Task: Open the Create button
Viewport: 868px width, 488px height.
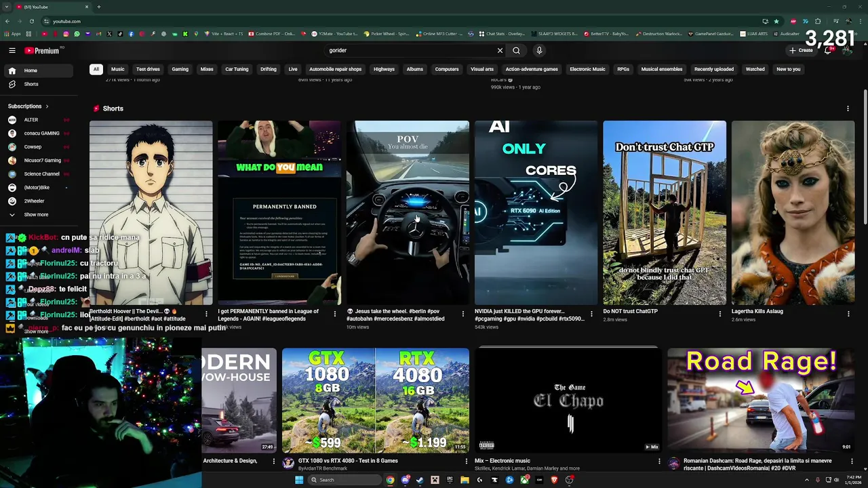Action: pos(801,50)
